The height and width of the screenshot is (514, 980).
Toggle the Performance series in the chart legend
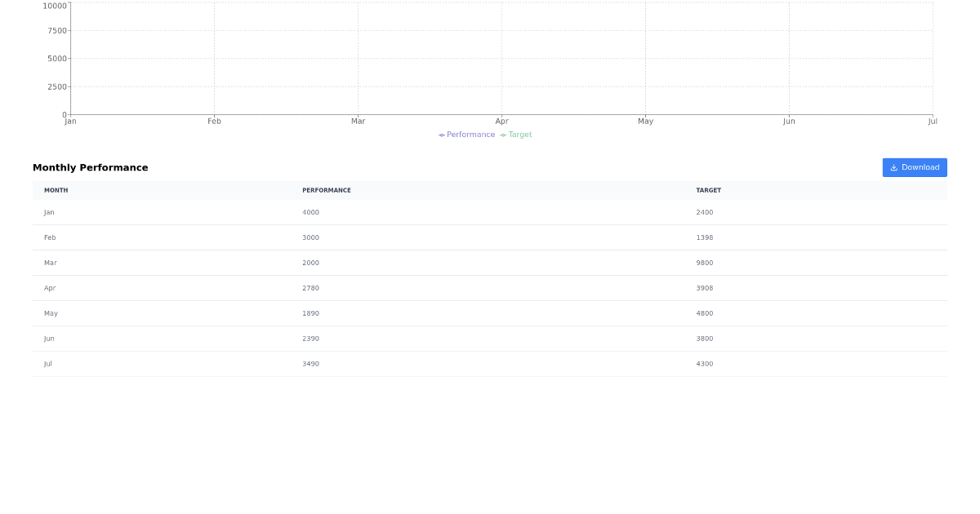(x=470, y=135)
